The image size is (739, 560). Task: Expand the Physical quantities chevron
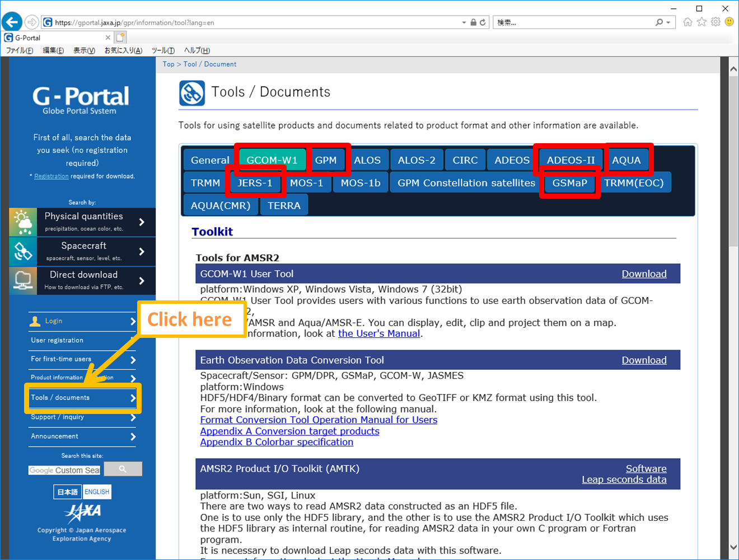click(x=142, y=222)
